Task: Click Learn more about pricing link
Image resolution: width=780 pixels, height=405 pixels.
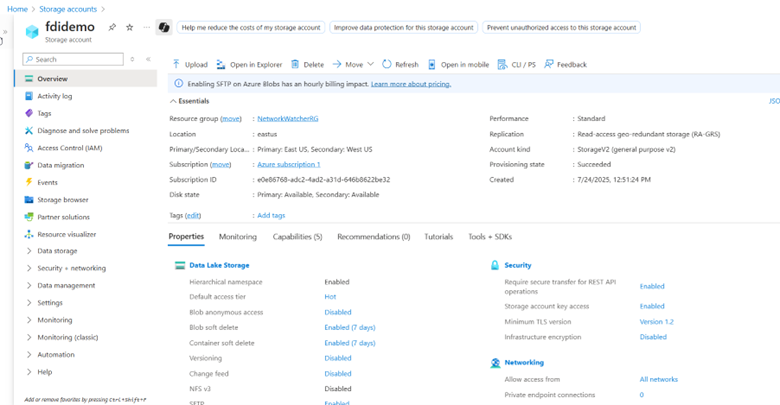Action: point(411,84)
